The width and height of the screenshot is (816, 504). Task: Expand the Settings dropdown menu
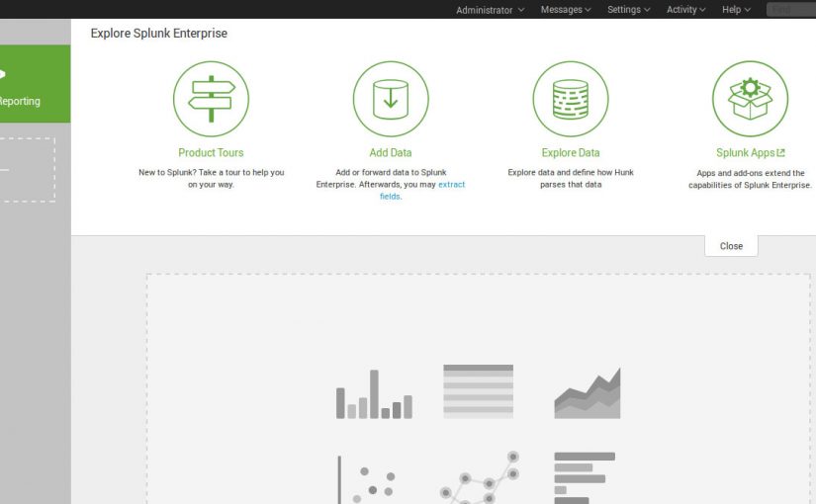(629, 9)
